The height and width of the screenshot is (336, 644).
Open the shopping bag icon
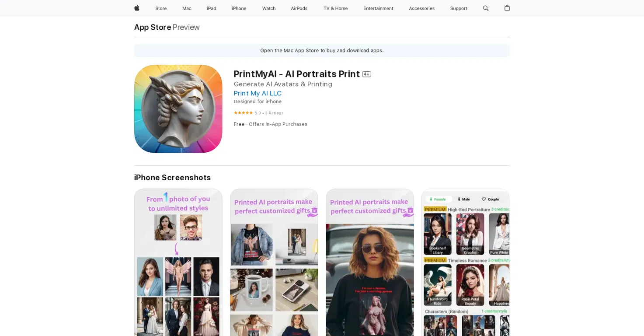pyautogui.click(x=507, y=8)
